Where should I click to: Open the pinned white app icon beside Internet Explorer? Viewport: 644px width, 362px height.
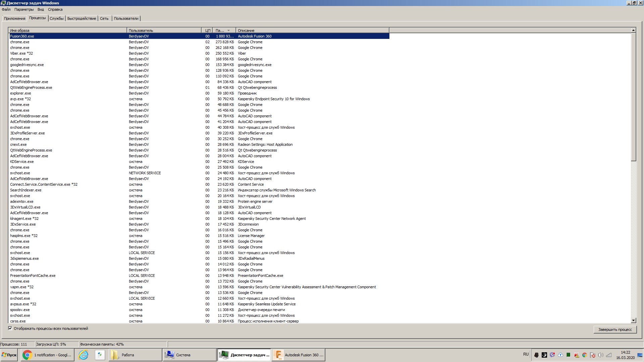100,355
